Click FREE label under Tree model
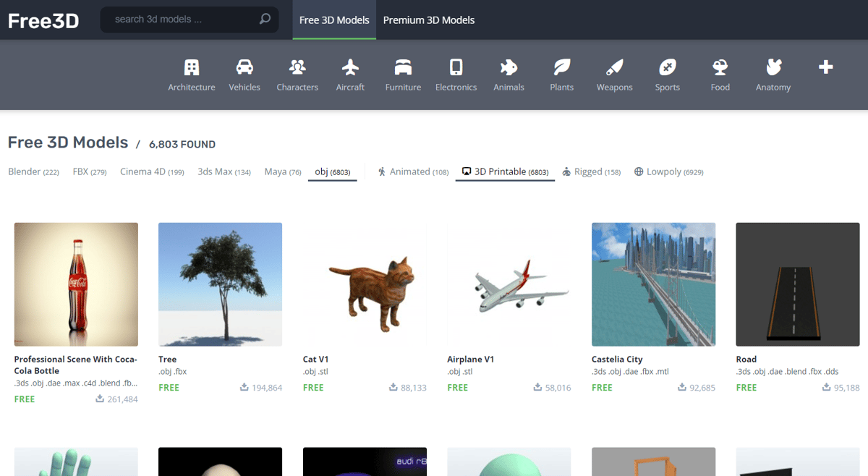The height and width of the screenshot is (476, 868). [x=169, y=387]
